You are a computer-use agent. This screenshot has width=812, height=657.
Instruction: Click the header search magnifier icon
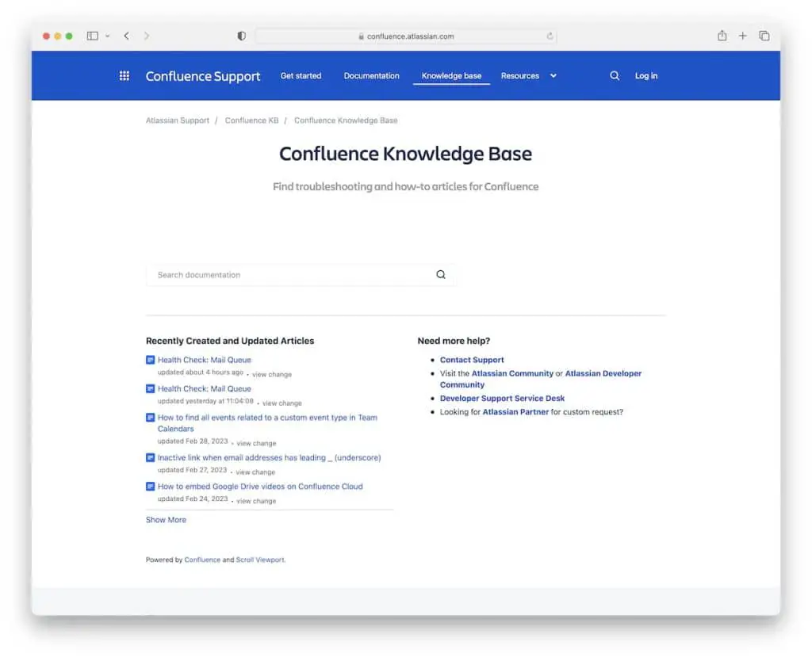point(615,76)
